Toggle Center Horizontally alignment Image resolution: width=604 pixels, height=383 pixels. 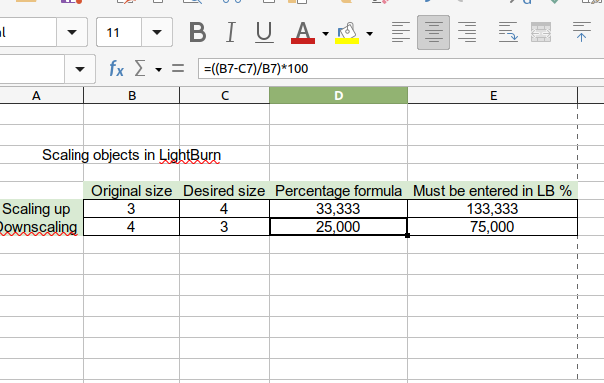(433, 32)
